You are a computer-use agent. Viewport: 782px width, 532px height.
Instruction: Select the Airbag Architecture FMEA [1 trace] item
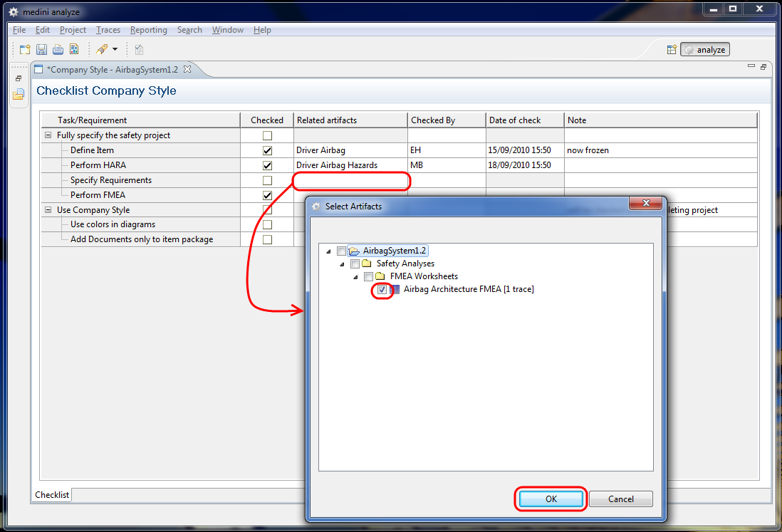469,289
